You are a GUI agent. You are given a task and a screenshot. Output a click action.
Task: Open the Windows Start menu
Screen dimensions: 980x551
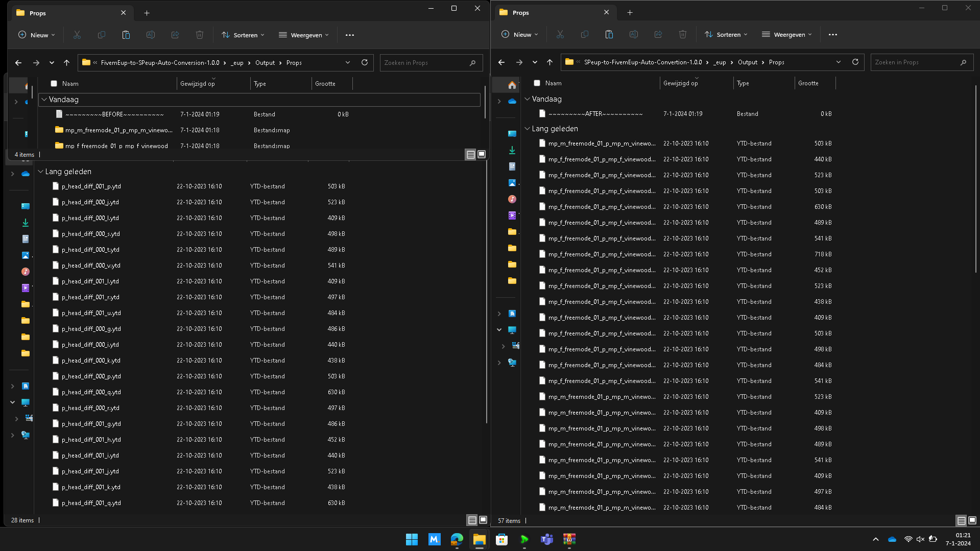point(412,539)
